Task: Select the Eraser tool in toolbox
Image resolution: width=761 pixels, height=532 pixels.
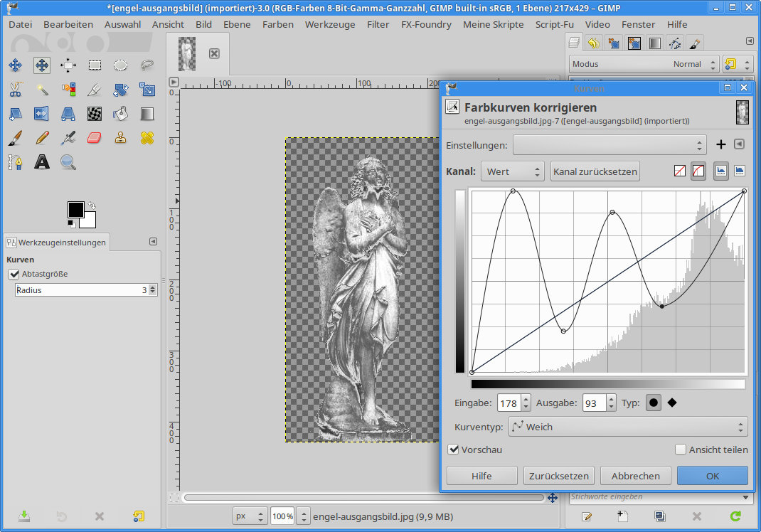Action: coord(95,137)
